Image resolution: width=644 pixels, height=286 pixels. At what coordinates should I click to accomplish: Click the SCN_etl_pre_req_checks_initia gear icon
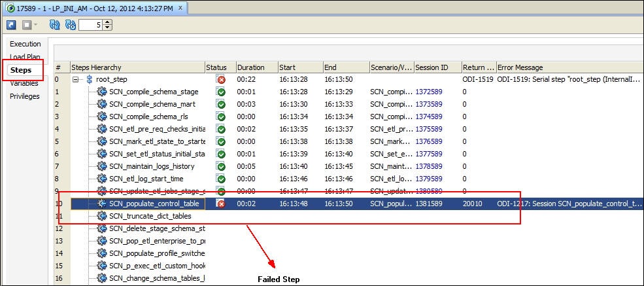[x=102, y=129]
